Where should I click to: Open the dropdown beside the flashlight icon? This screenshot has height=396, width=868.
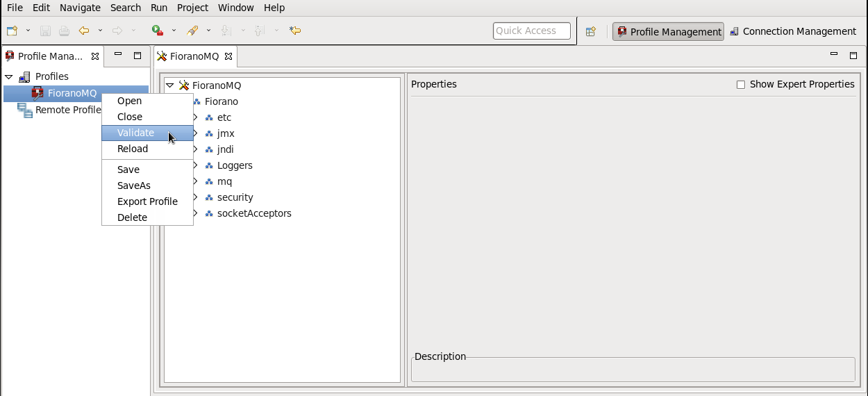pyautogui.click(x=208, y=31)
